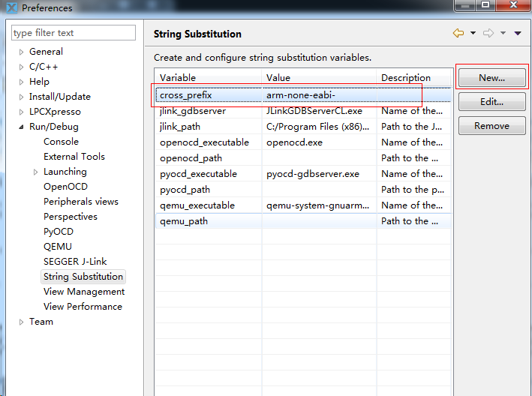The image size is (532, 396).
Task: Click the yellow back navigation arrow
Action: [x=458, y=33]
